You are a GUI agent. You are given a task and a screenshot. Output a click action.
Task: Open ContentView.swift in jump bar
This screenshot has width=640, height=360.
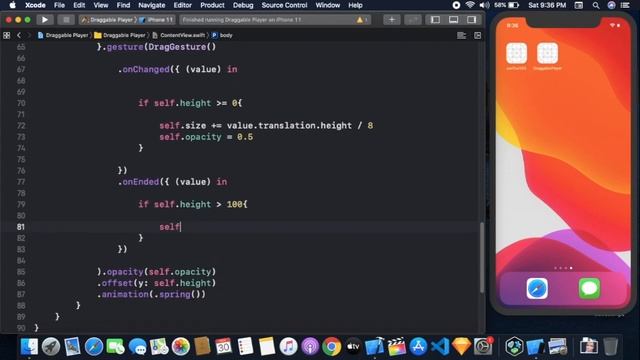tap(179, 36)
